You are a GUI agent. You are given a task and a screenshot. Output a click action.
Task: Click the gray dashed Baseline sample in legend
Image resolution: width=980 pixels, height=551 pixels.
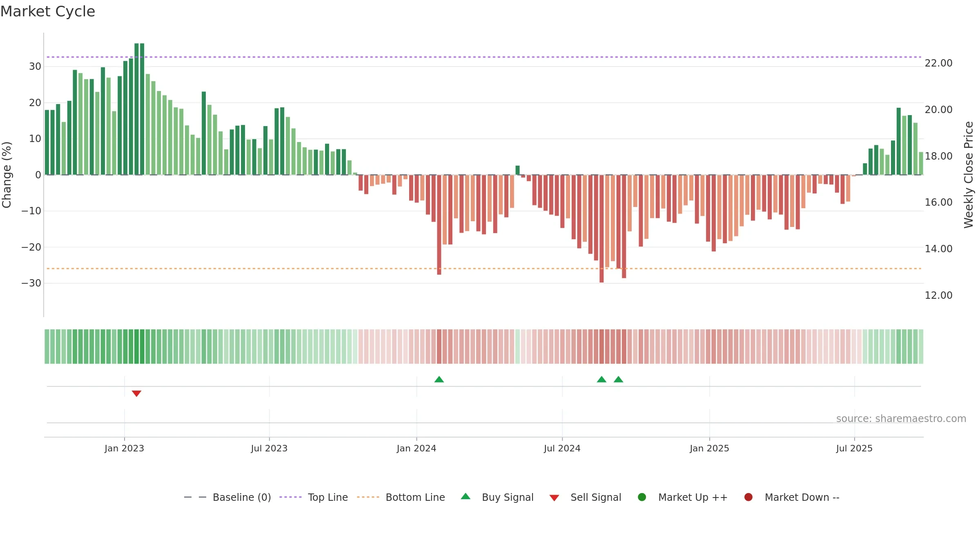click(x=195, y=497)
